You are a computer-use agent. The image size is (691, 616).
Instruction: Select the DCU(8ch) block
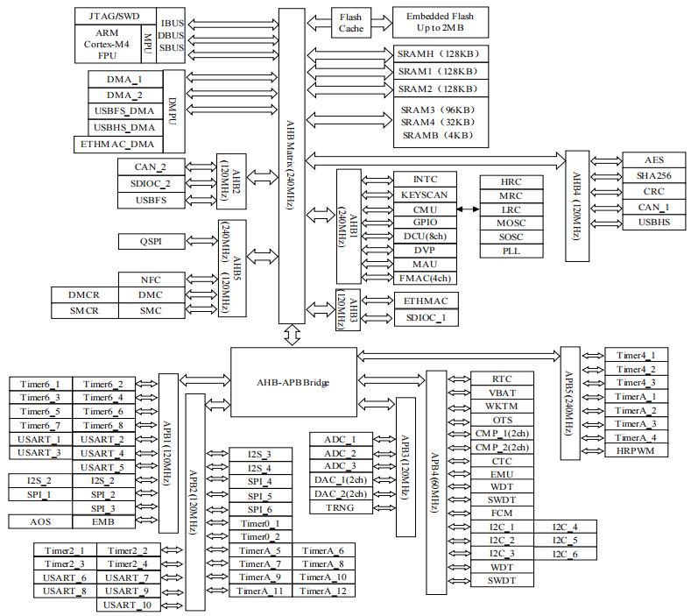pos(425,237)
